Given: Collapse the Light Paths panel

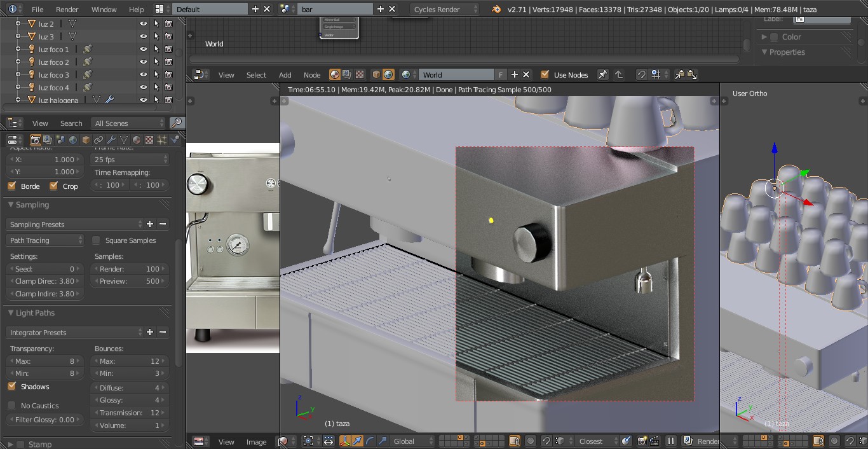Looking at the screenshot, I should click(35, 313).
